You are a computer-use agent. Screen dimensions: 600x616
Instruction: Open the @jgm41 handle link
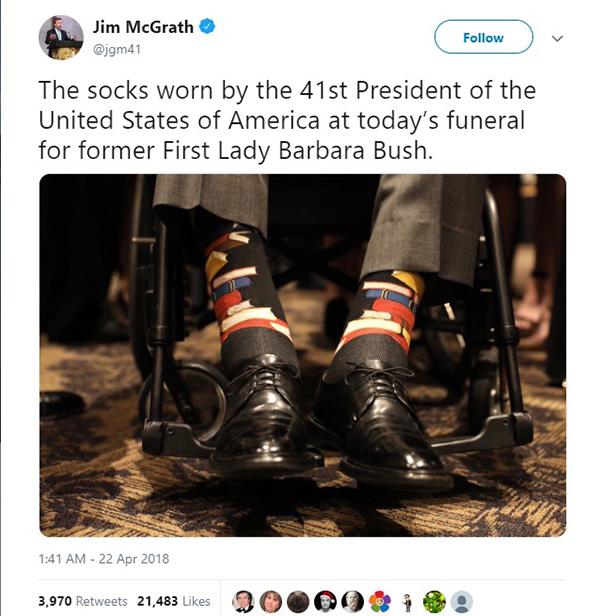tap(115, 47)
